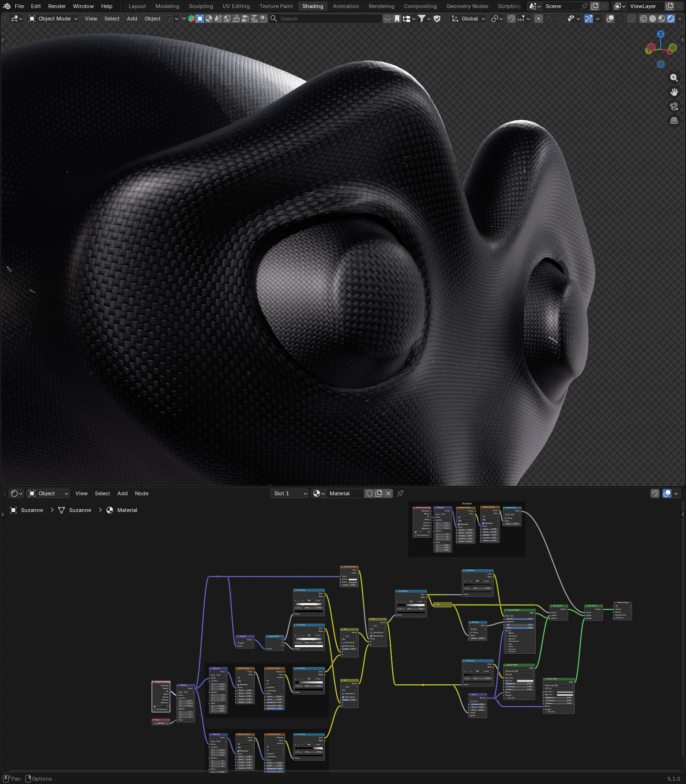The width and height of the screenshot is (686, 784).
Task: Toggle the camera view icon
Action: [674, 106]
